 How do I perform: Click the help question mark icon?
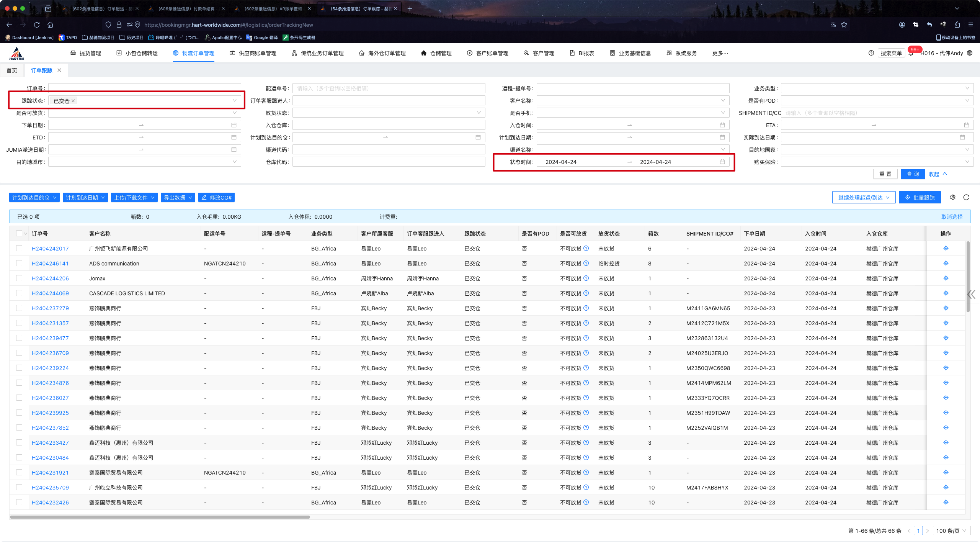(871, 53)
